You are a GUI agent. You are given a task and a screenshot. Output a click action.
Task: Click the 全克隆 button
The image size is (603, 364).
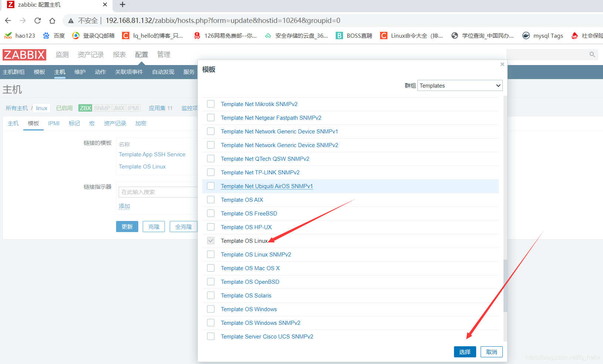pyautogui.click(x=184, y=227)
